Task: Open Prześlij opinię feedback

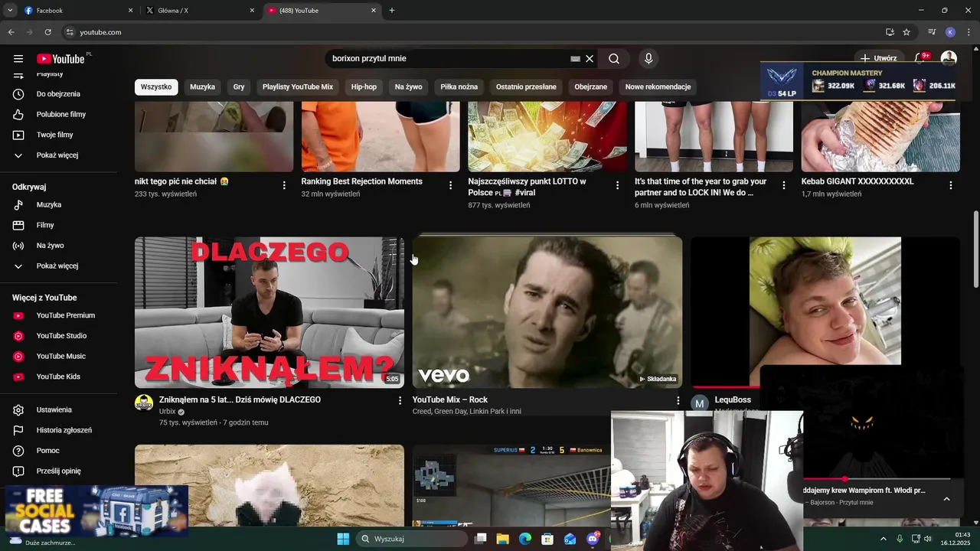Action: tap(58, 471)
